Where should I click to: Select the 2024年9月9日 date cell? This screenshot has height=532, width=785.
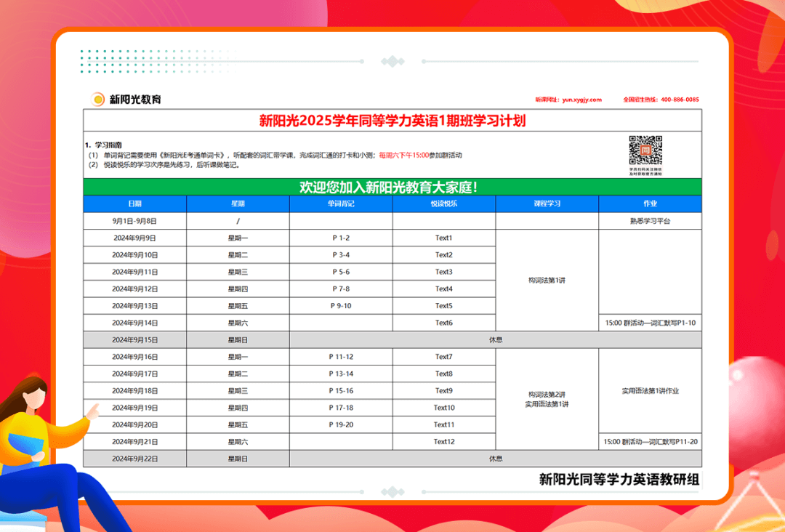pyautogui.click(x=135, y=238)
